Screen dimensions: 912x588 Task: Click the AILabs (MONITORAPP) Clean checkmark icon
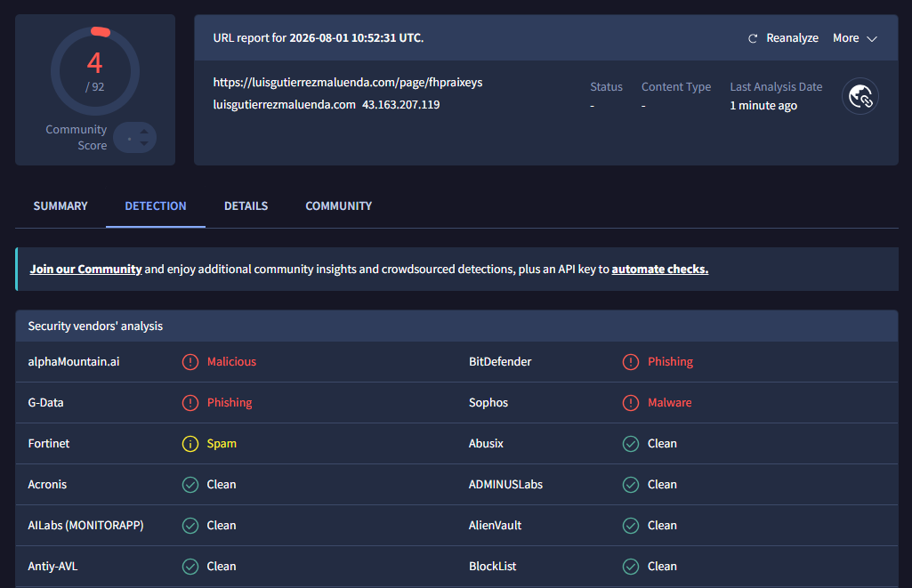pyautogui.click(x=190, y=525)
